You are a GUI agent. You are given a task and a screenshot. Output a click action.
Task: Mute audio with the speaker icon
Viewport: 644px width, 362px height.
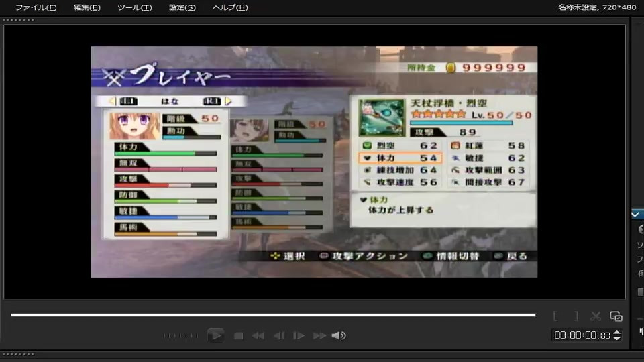click(x=338, y=336)
